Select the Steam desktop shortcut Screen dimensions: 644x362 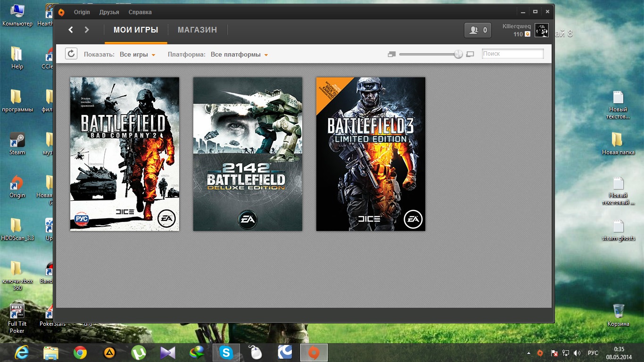[x=17, y=144]
